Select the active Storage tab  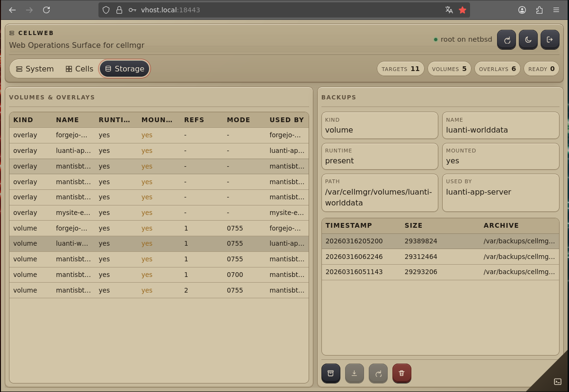pos(124,69)
